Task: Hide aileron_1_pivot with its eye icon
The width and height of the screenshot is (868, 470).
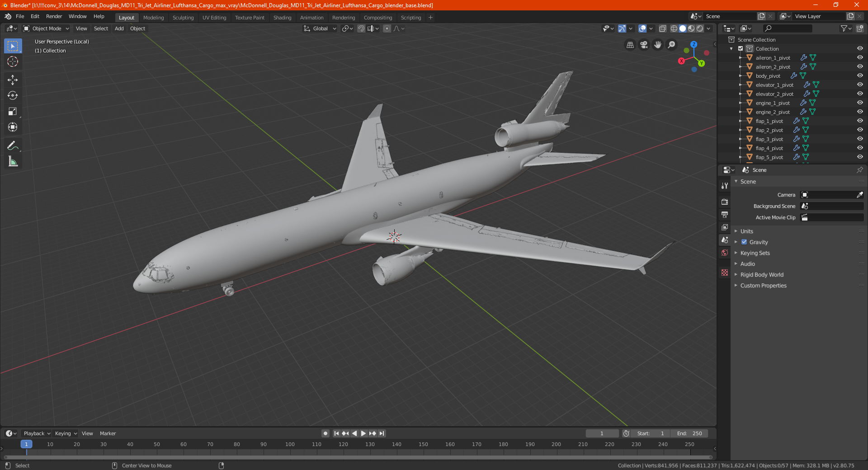Action: pyautogui.click(x=860, y=58)
